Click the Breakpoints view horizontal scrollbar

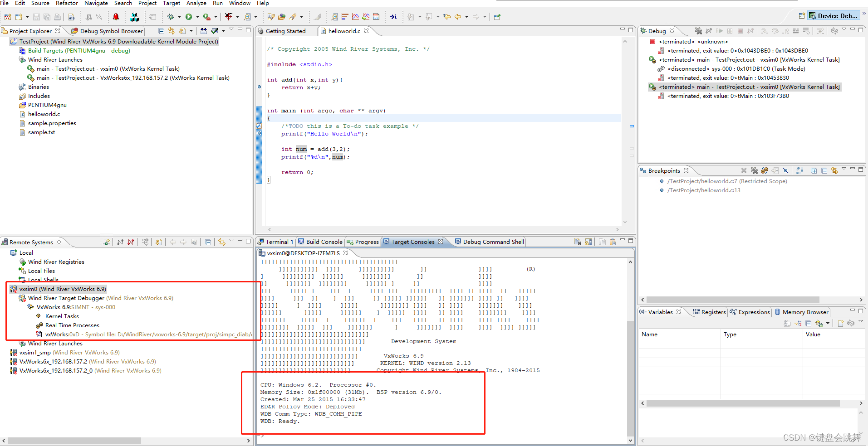click(733, 300)
